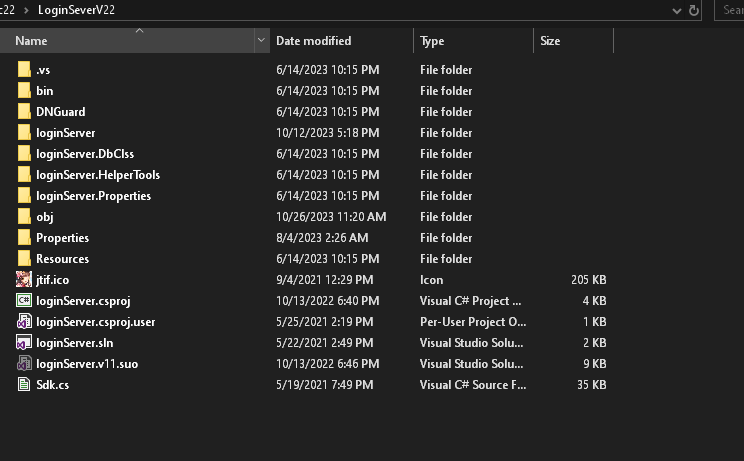744x461 pixels.
Task: Click the loginServer.sln solution icon
Action: click(x=24, y=343)
